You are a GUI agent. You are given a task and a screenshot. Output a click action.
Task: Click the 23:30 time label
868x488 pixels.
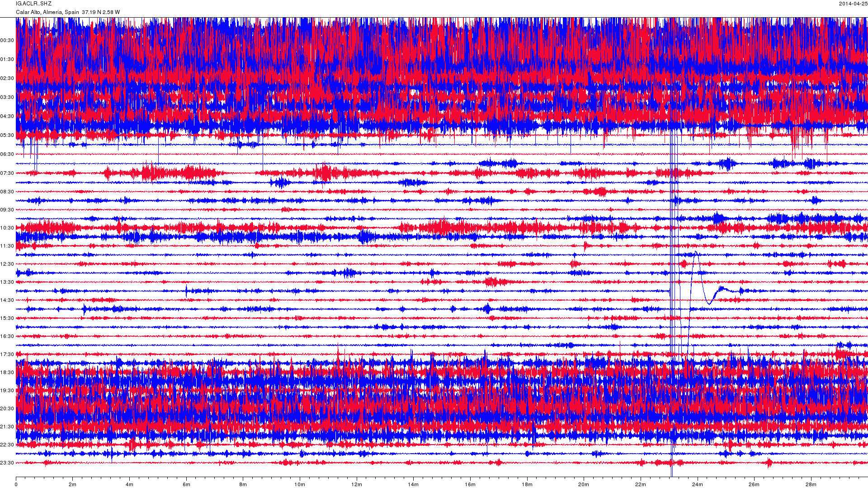click(7, 463)
